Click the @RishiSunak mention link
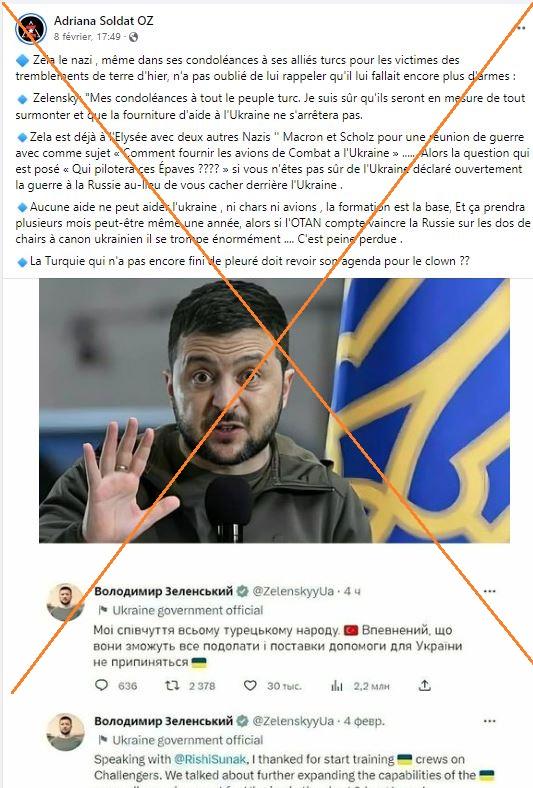Viewport: 533px width, 788px height. [210, 759]
